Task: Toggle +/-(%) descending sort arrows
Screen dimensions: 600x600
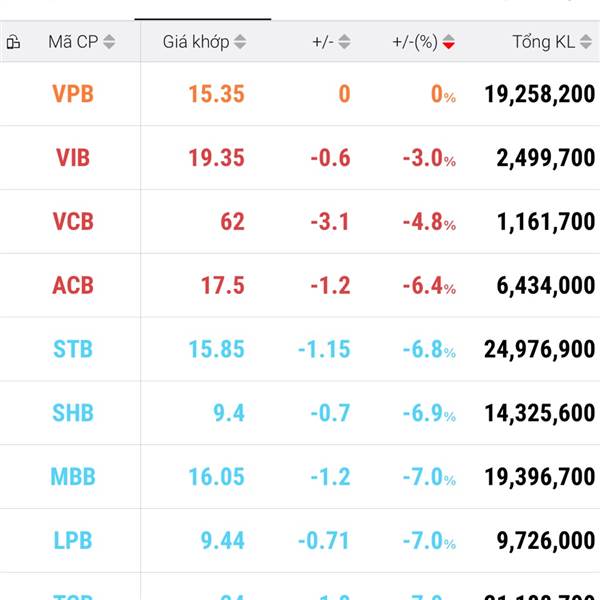Action: (448, 42)
